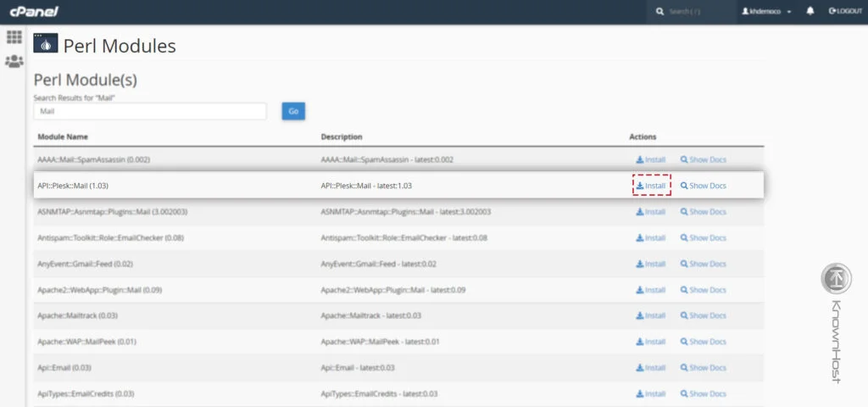
Task: Install Apache::Mailtrack module
Action: click(650, 315)
